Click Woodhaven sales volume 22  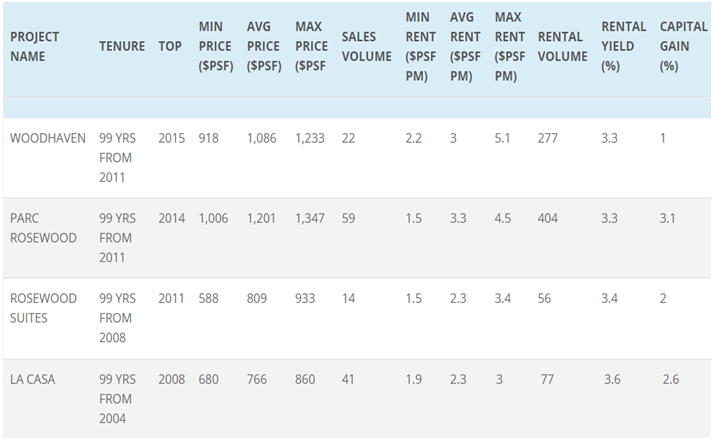tap(348, 138)
